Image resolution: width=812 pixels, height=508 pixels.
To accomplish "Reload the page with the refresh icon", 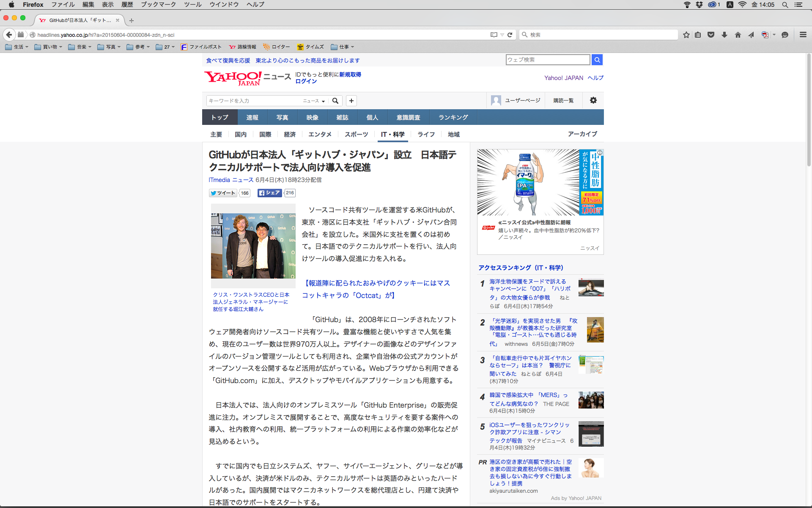I will (x=510, y=35).
